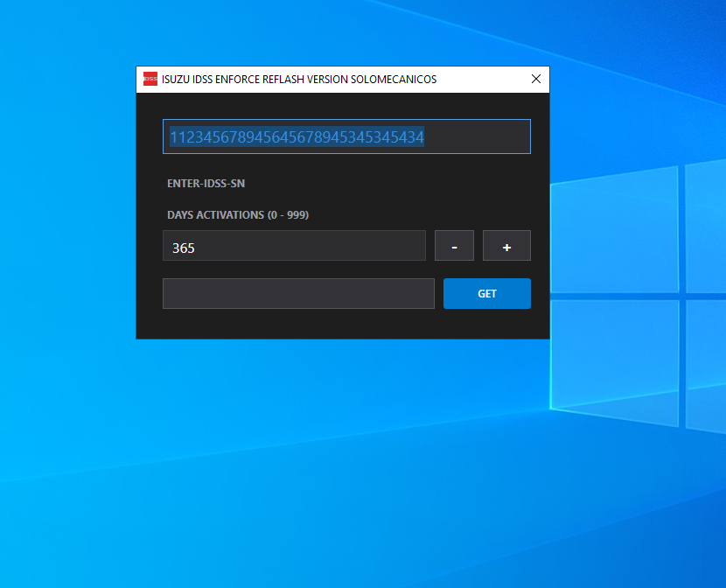Close the IDSS reflash tool window
This screenshot has width=726, height=588.
(535, 79)
